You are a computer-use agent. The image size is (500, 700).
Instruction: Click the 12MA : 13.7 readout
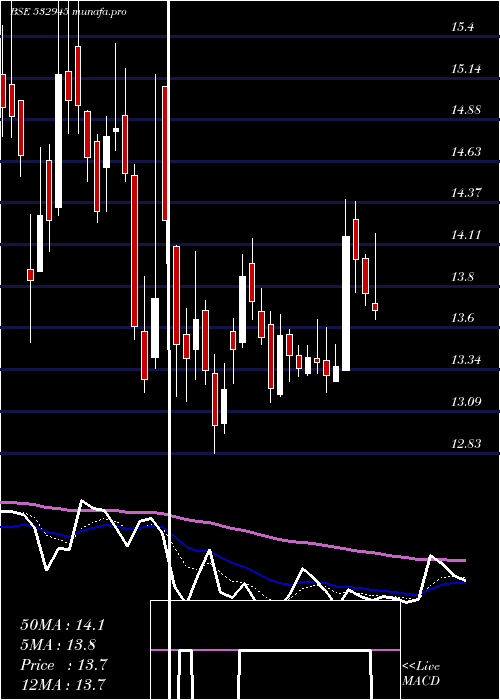pyautogui.click(x=63, y=684)
